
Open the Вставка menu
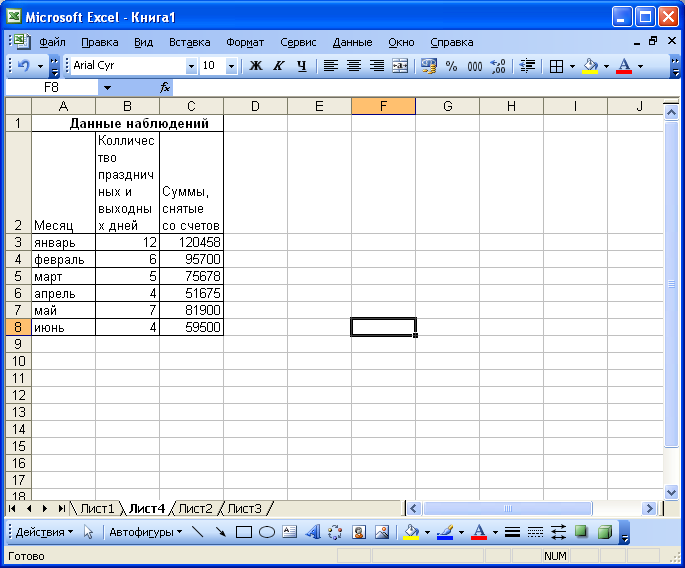point(190,42)
